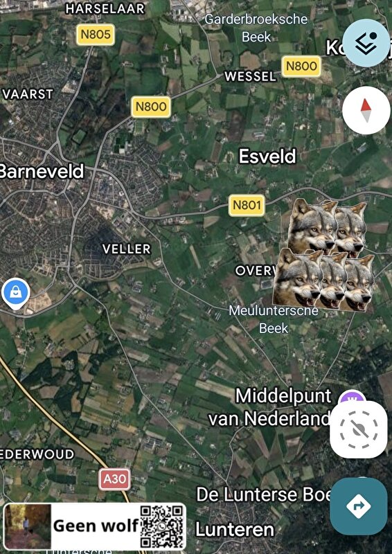This screenshot has height=554, width=392.
Task: Select the red A30 highway badge
Action: point(114,479)
